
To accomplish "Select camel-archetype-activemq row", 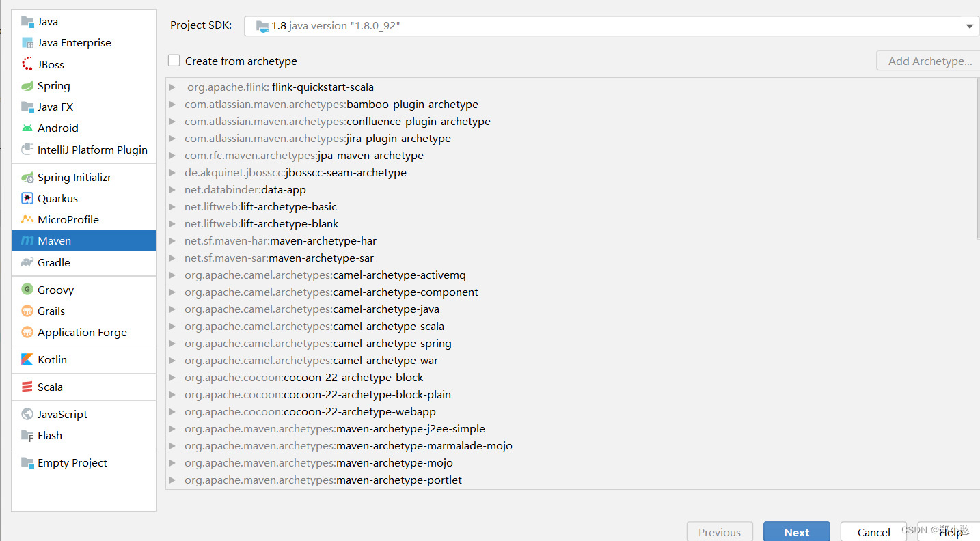I will [x=571, y=275].
